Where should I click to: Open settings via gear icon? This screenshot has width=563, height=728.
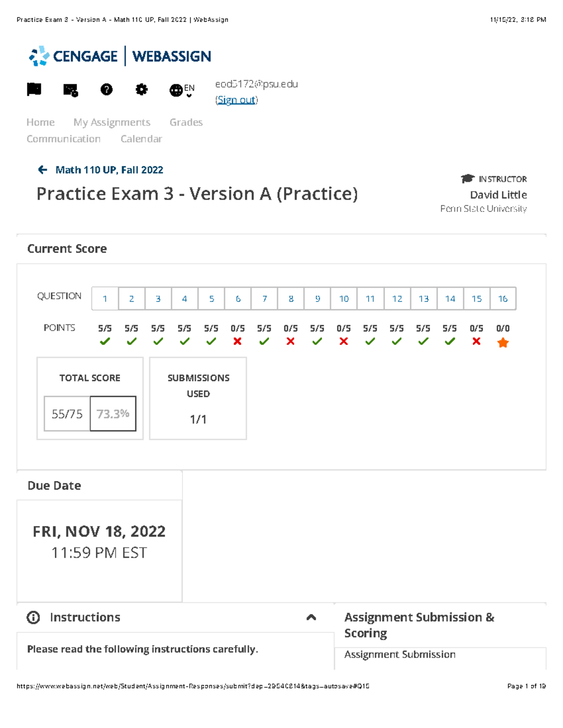pos(142,90)
